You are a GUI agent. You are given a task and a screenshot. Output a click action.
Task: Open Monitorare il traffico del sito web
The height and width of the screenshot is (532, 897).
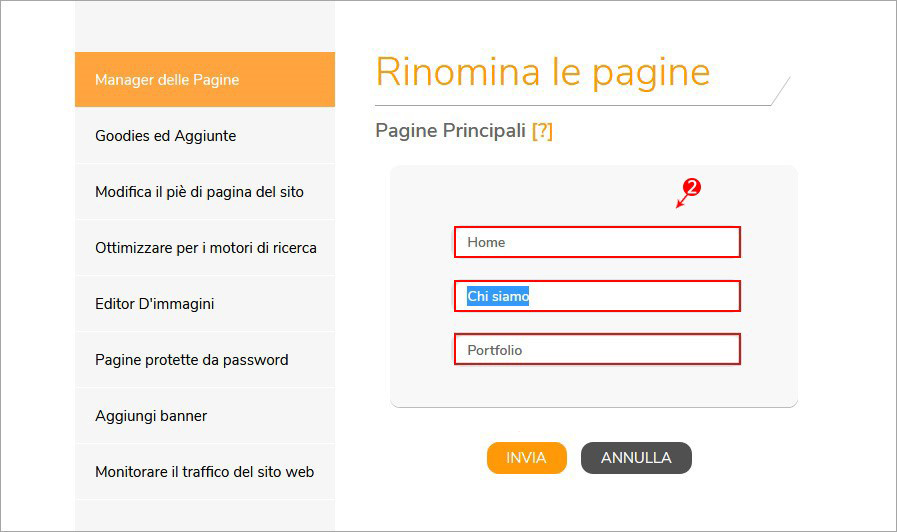[x=205, y=472]
